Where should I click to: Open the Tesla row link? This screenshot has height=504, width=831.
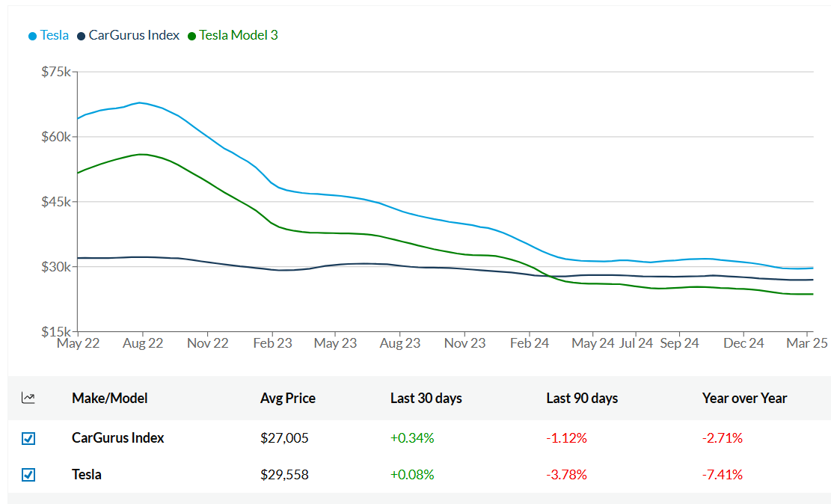pos(87,475)
